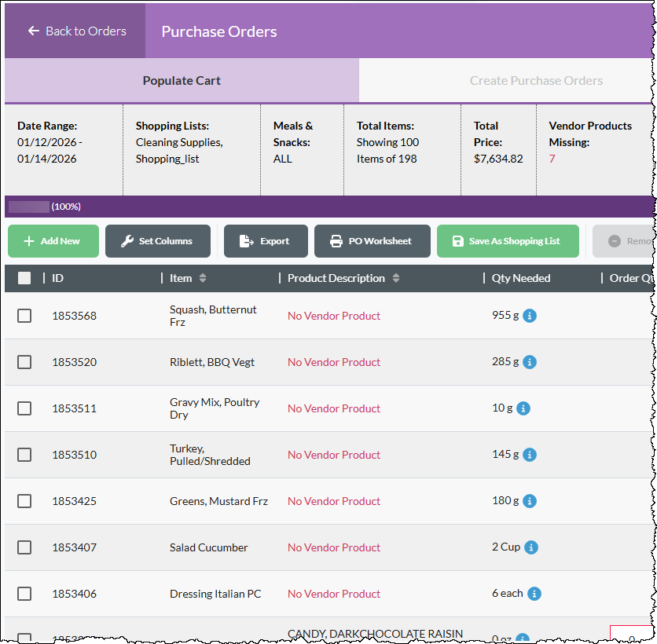Select checkbox for Greens, Mustard Frz row
This screenshot has height=644, width=657.
[x=24, y=501]
